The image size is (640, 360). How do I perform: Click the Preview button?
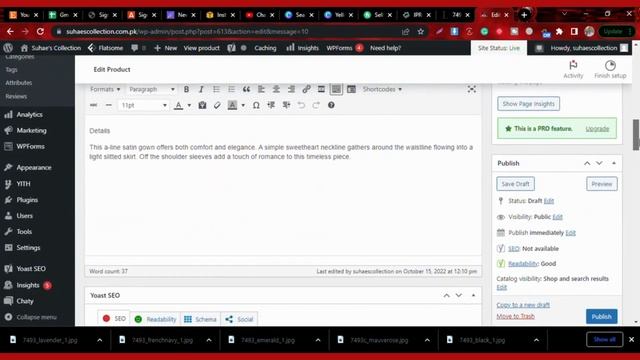[x=602, y=184]
